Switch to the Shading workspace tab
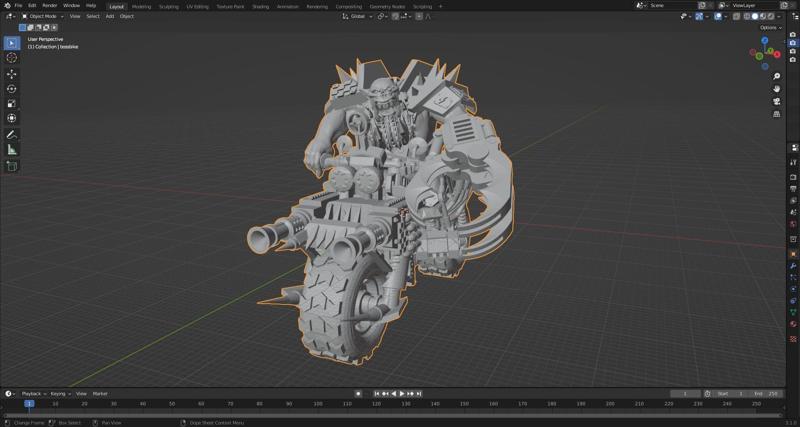 pyautogui.click(x=261, y=7)
